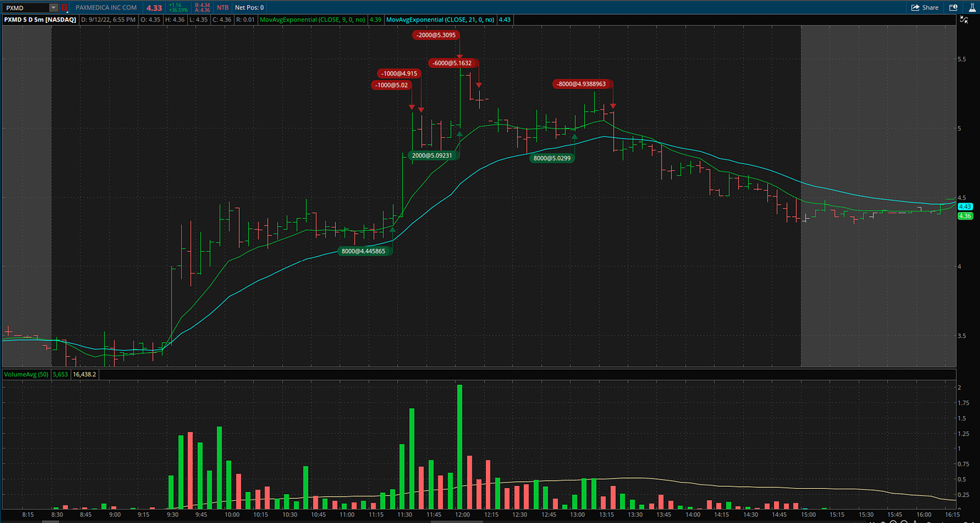Viewport: 980px width, 523px height.
Task: Click the bid/ask B: 4.34 A: 4.36 quote
Action: pyautogui.click(x=201, y=7)
